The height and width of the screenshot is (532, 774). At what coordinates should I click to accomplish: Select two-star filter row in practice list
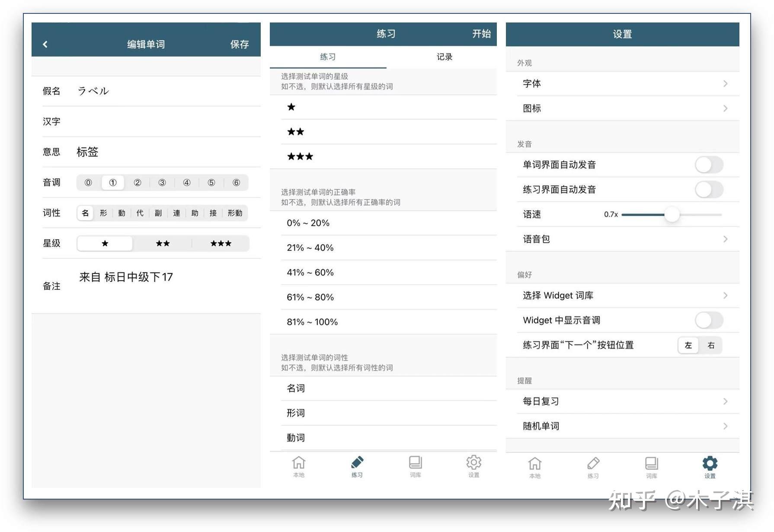pos(383,131)
